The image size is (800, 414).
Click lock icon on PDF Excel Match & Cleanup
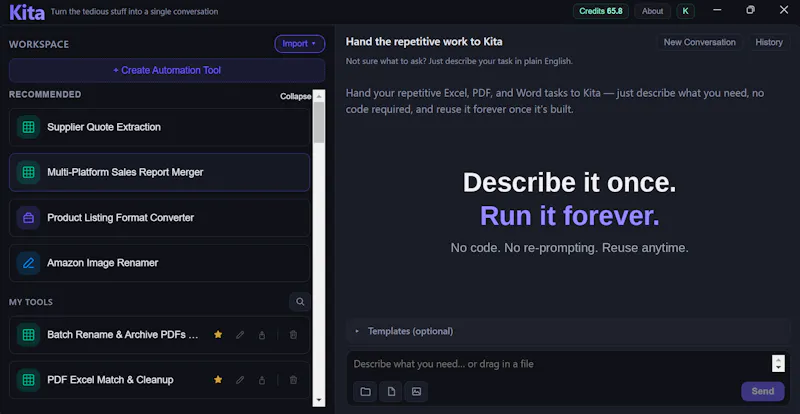tap(262, 380)
